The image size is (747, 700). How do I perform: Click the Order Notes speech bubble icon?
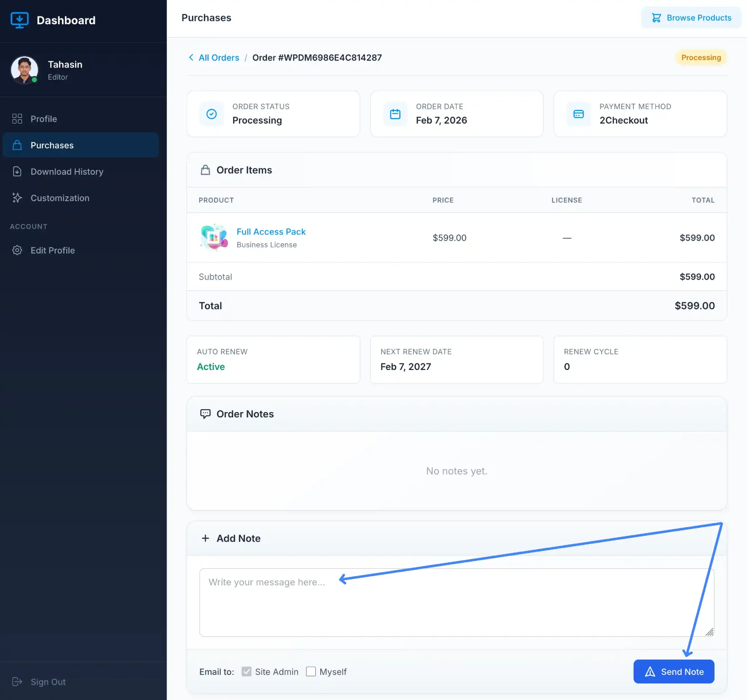click(x=205, y=414)
